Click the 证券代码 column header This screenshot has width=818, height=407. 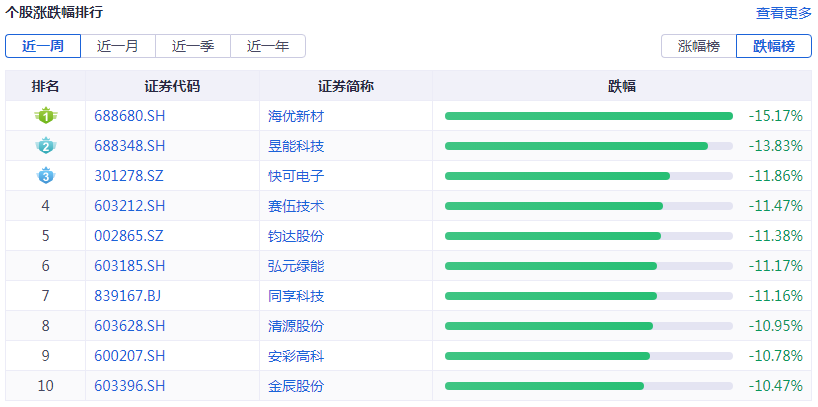coord(172,86)
